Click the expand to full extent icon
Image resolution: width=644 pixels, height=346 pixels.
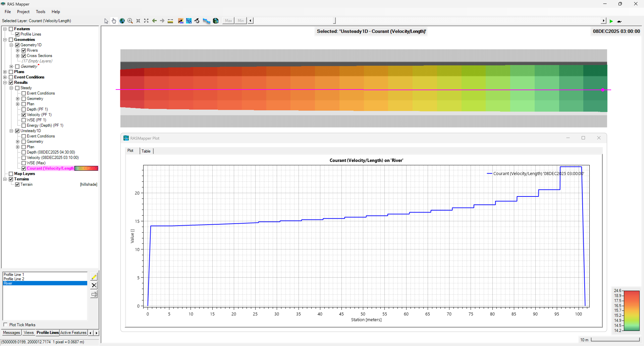click(146, 21)
